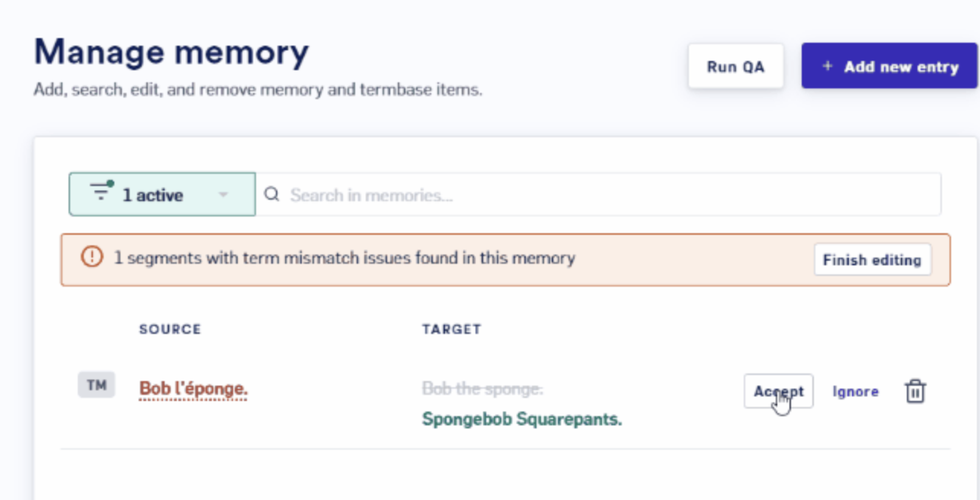980x500 pixels.
Task: Click the suggested Spongebob Squarepants target text
Action: click(522, 419)
